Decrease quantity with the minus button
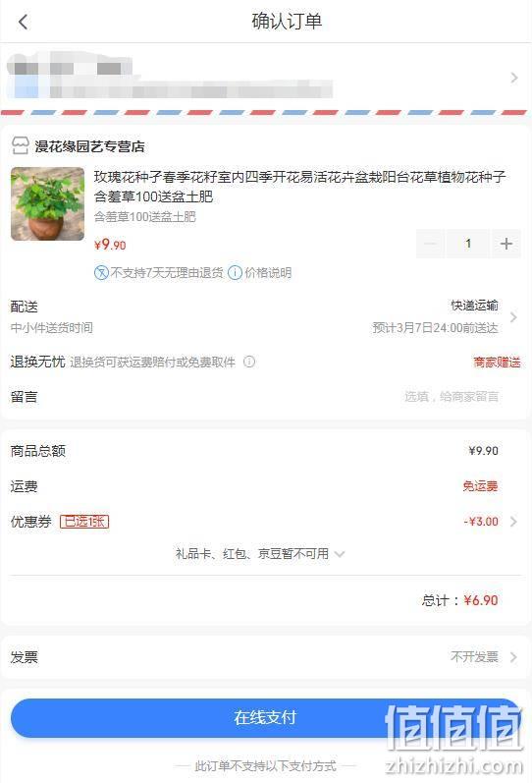Viewport: 532px width, 783px height. pos(430,244)
